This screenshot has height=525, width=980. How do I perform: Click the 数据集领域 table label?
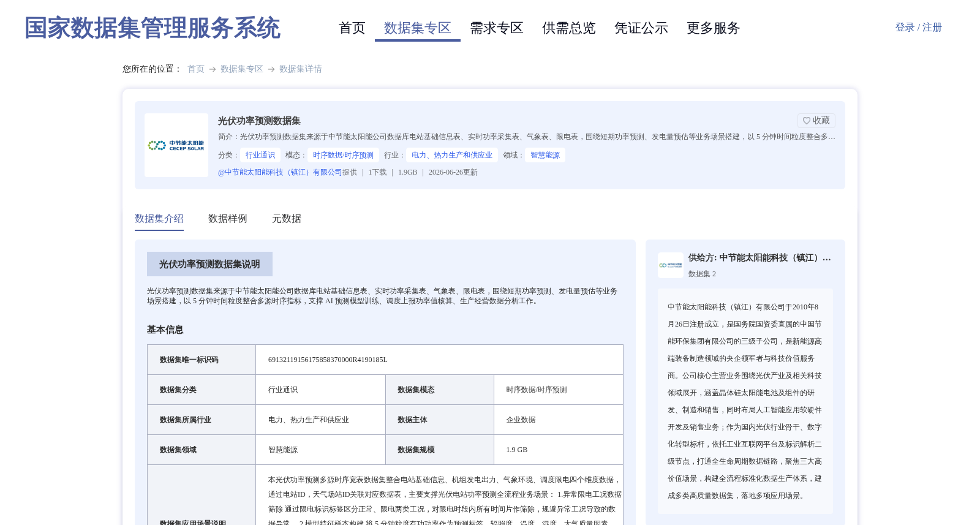[x=178, y=450]
